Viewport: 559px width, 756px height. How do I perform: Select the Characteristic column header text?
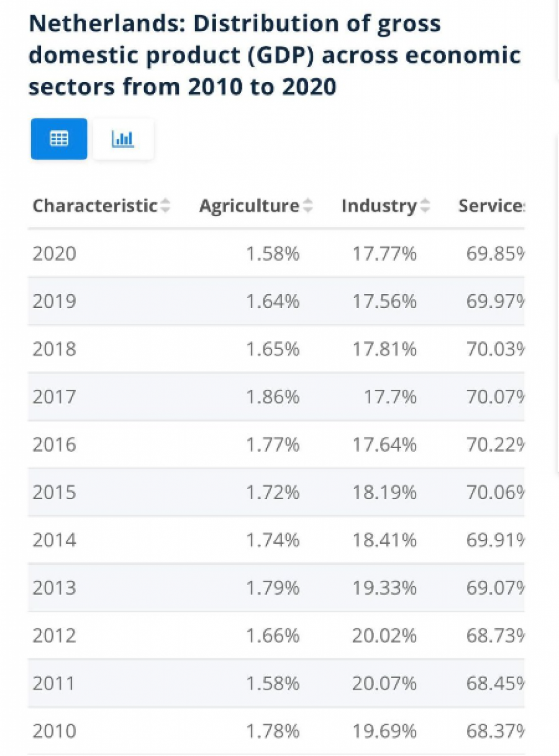click(94, 206)
